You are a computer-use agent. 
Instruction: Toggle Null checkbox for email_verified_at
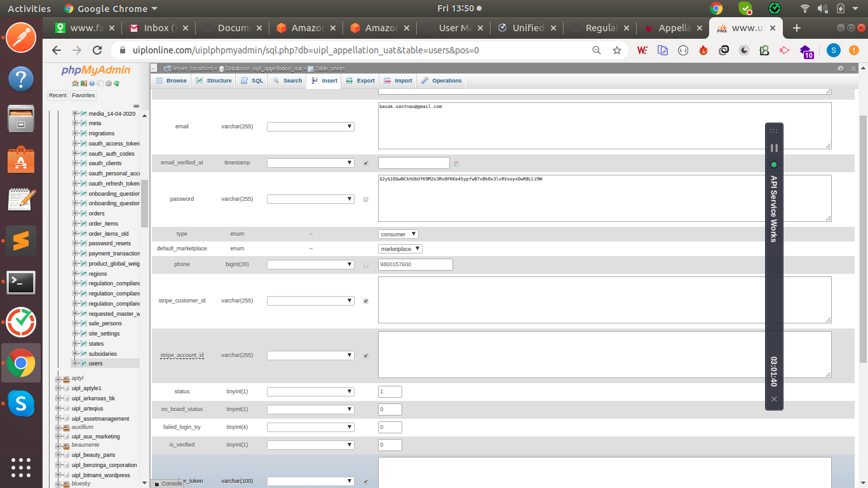[365, 163]
